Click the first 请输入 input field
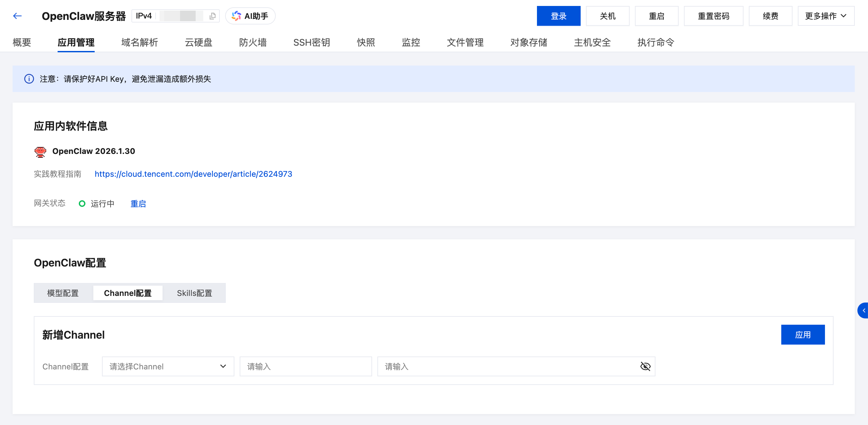 [x=305, y=366]
